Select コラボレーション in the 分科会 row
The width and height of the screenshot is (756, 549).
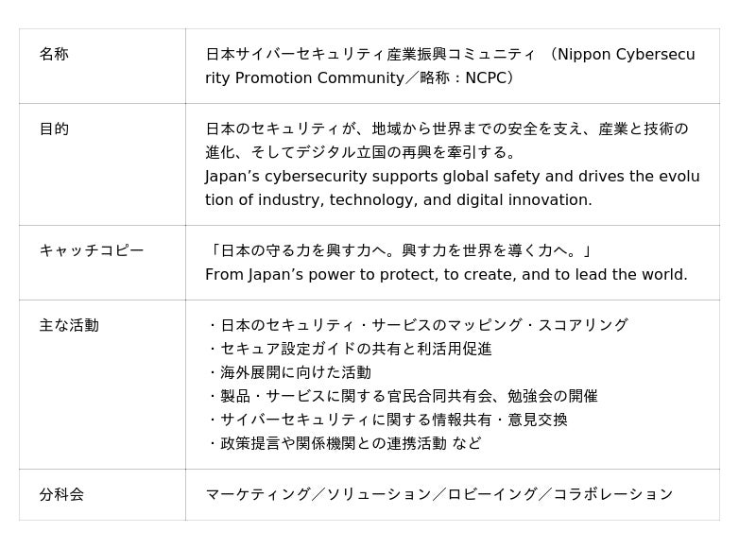[613, 495]
